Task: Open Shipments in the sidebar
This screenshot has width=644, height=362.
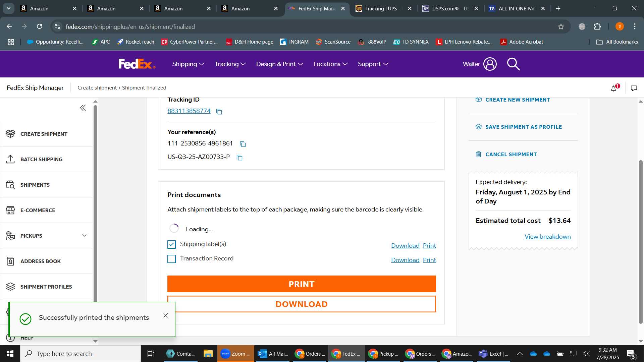Action: (x=46, y=185)
